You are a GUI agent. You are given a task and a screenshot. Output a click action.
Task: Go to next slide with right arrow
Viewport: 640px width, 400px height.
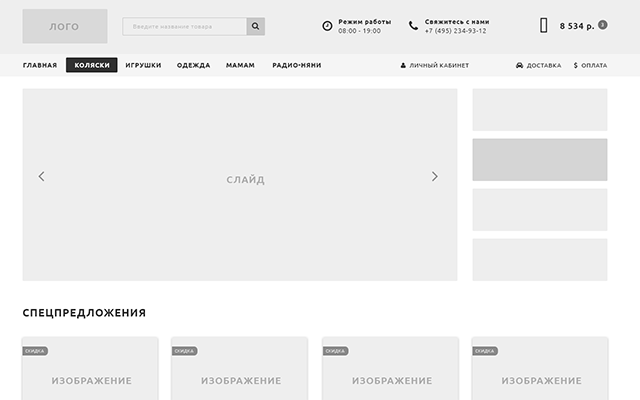(x=435, y=176)
